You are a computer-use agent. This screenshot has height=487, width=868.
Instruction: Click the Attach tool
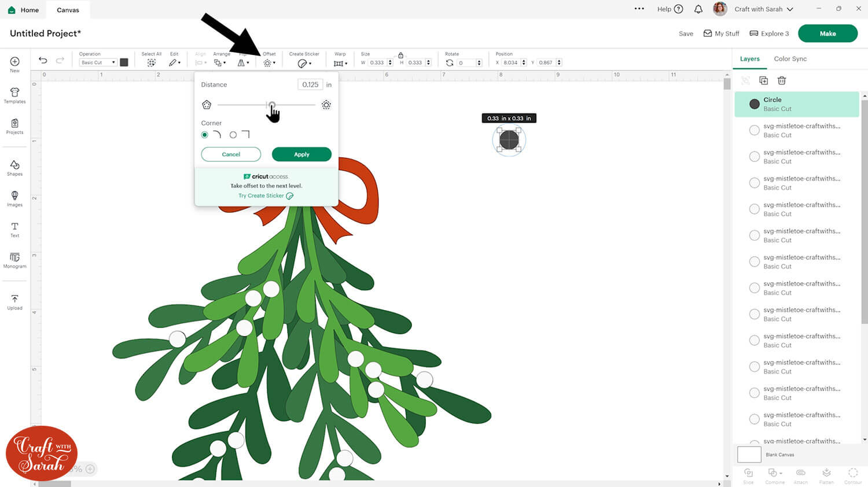click(x=801, y=476)
